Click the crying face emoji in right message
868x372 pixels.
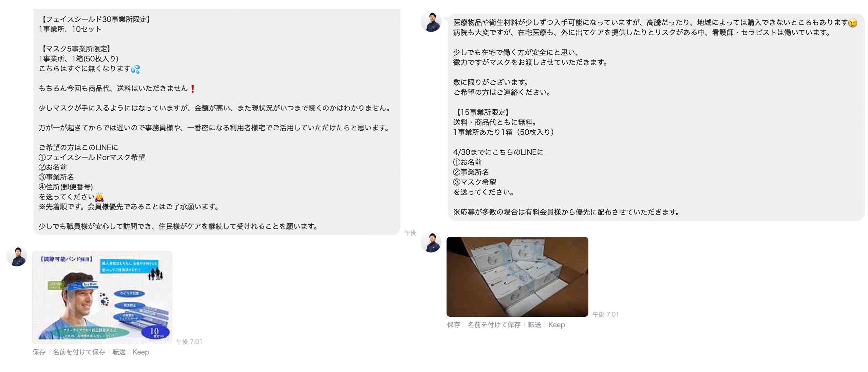(x=852, y=23)
